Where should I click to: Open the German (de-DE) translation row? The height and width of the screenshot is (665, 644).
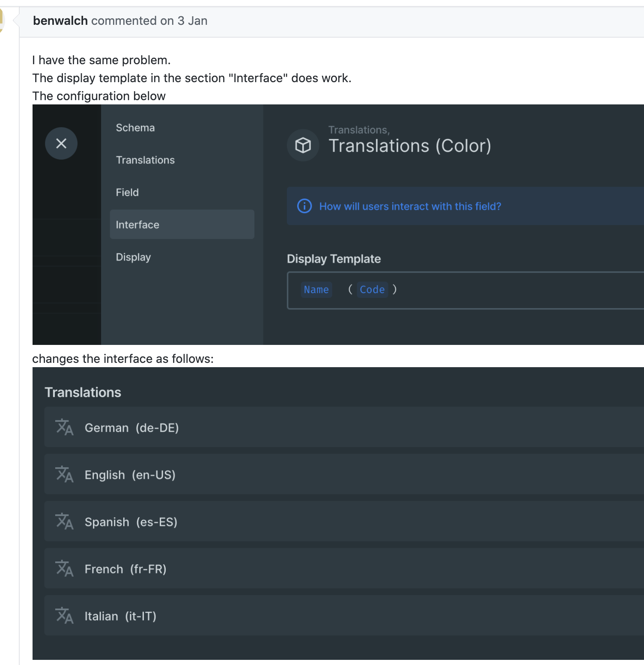[344, 427]
